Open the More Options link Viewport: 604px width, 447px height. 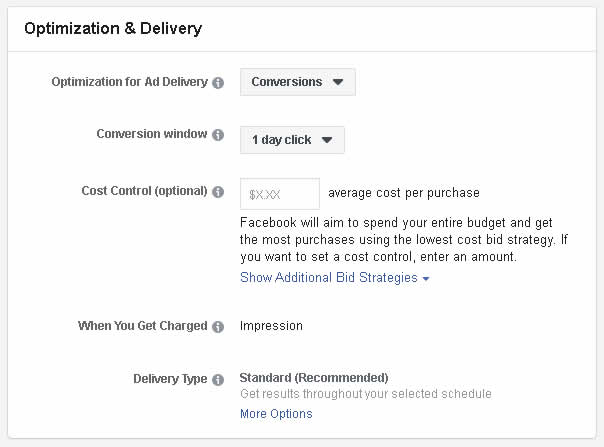click(x=276, y=413)
